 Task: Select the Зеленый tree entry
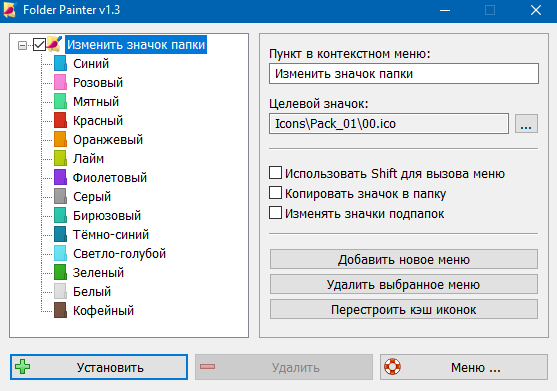[98, 272]
